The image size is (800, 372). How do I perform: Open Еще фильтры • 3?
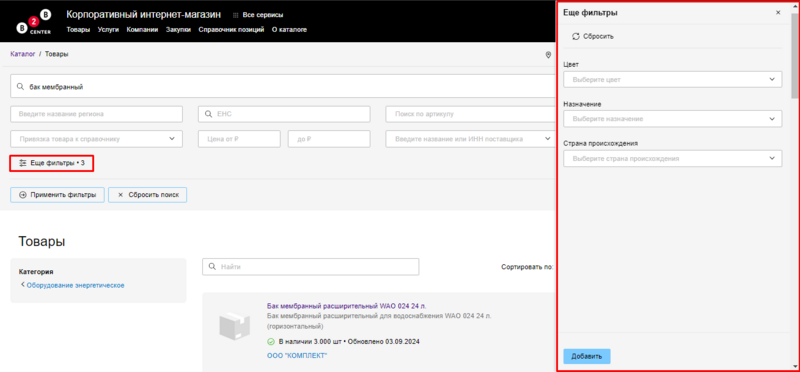[x=52, y=163]
